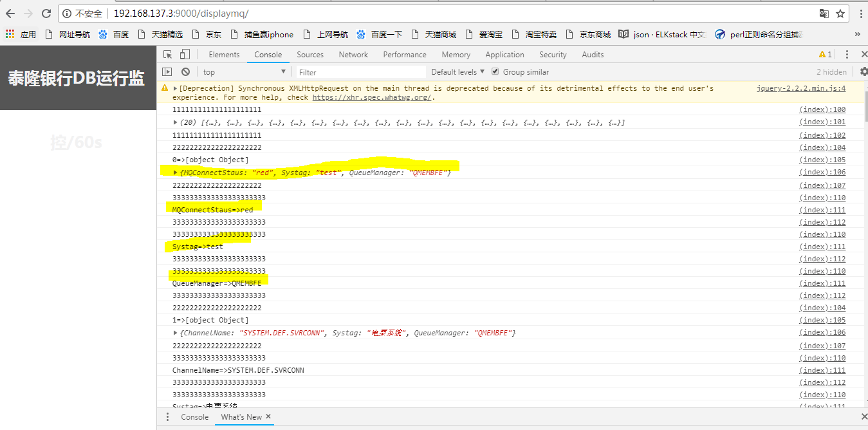Open the top context selector dropdown

pyautogui.click(x=244, y=72)
